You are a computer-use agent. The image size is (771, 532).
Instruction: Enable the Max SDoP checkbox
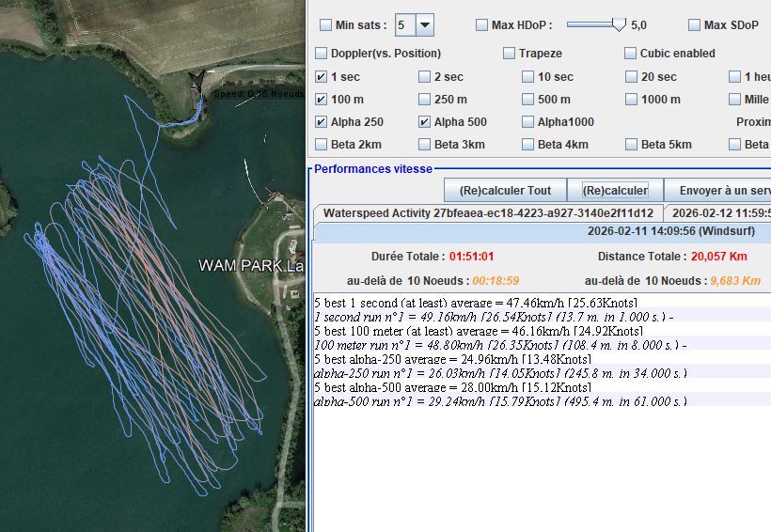point(694,25)
